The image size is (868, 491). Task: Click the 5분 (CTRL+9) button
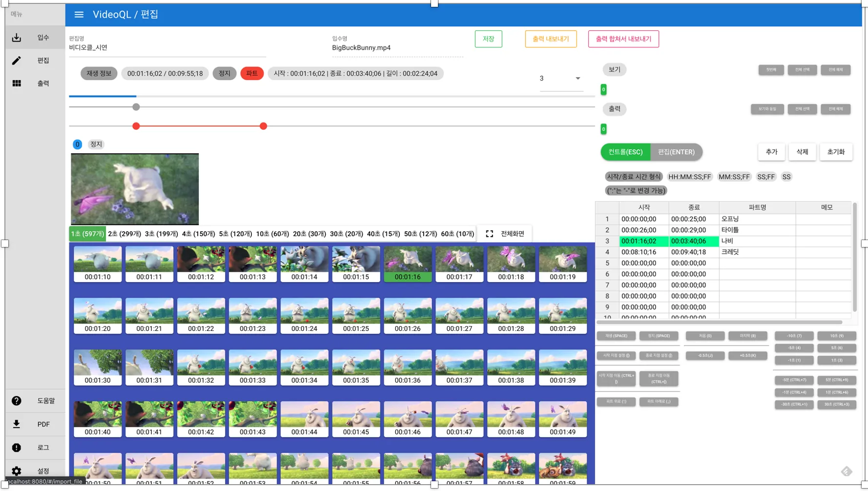(x=837, y=380)
